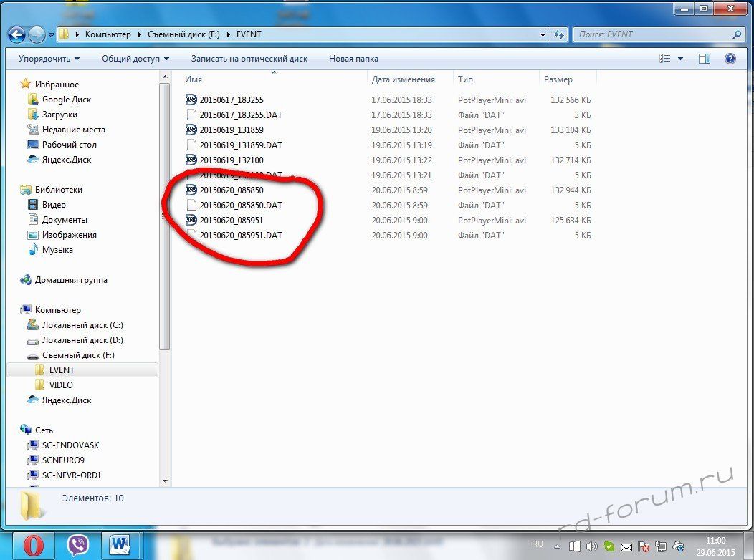754x560 pixels.
Task: Sort files by Дата изменения column
Action: pos(403,79)
